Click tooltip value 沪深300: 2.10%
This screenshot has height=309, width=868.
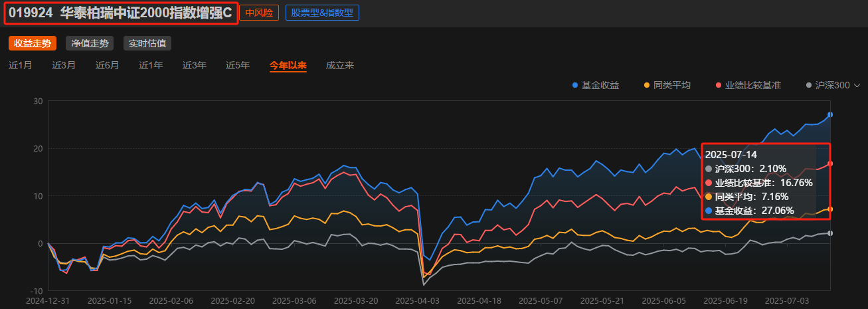coord(746,169)
